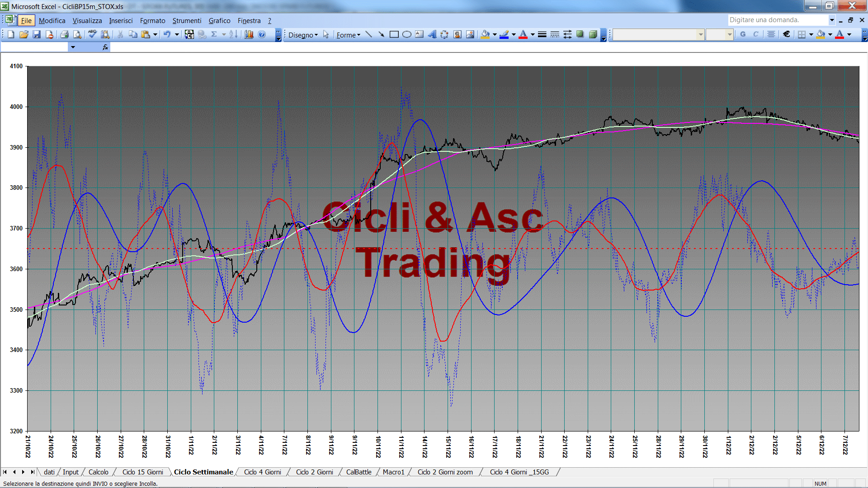This screenshot has width=868, height=488.
Task: Click the Save floppy disk icon
Action: (37, 34)
